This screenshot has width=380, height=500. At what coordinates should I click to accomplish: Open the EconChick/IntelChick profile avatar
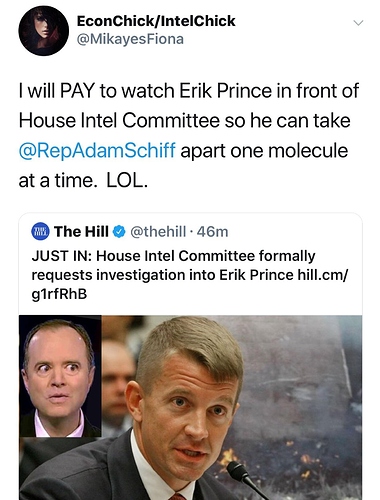coord(43,31)
